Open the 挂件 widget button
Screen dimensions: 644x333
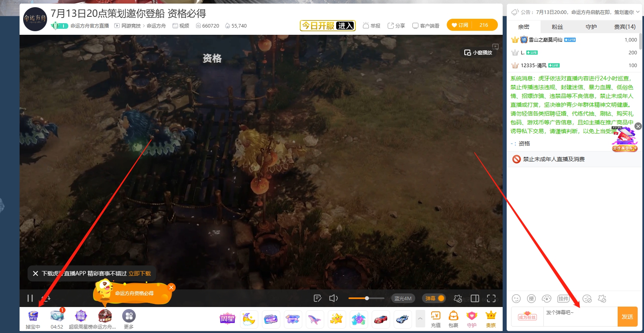tap(563, 299)
